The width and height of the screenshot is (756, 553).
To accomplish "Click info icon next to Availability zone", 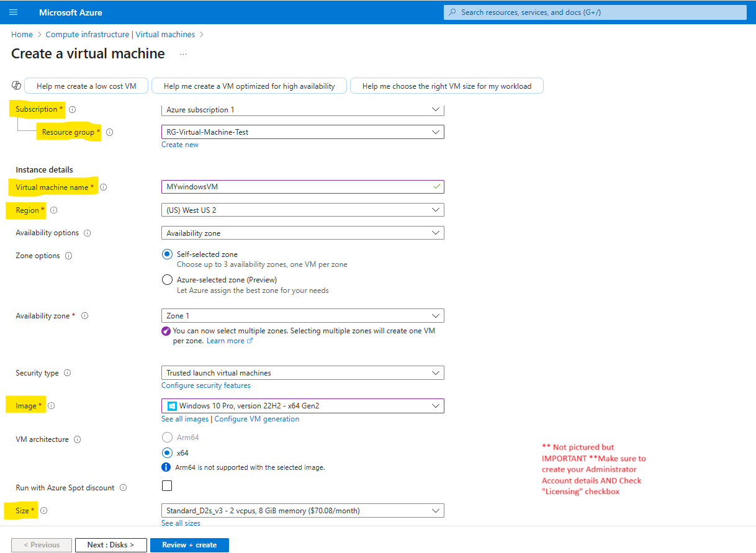I will pos(84,316).
